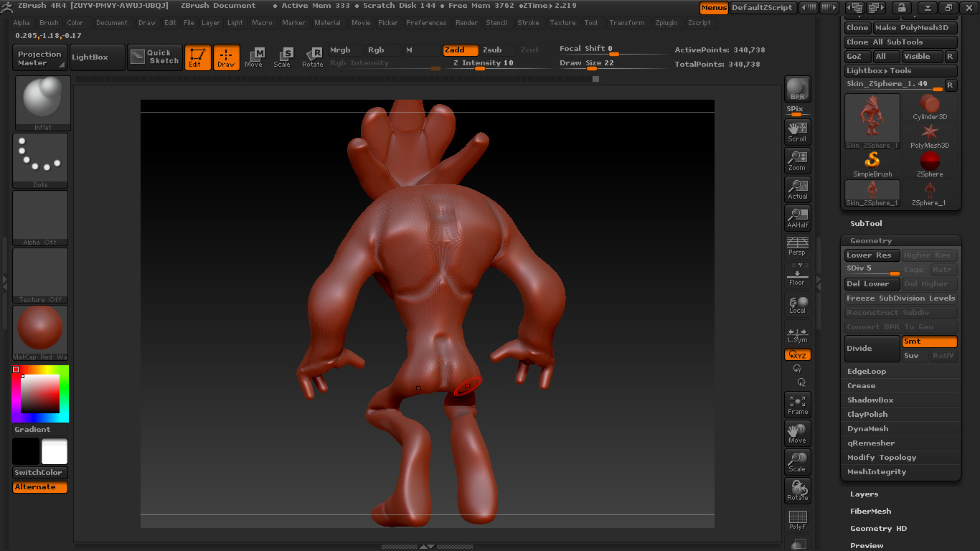Image resolution: width=980 pixels, height=551 pixels.
Task: Click the Draw mode button
Action: click(226, 57)
